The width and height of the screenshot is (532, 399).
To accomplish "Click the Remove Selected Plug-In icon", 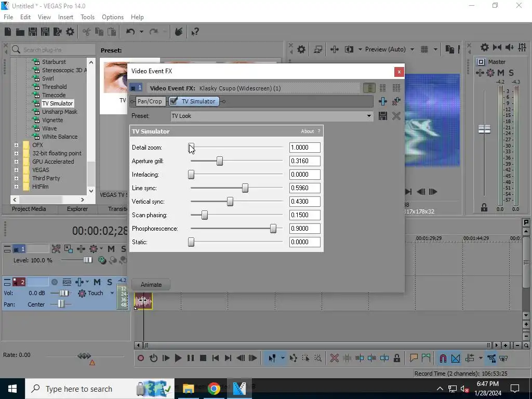I will click(396, 101).
